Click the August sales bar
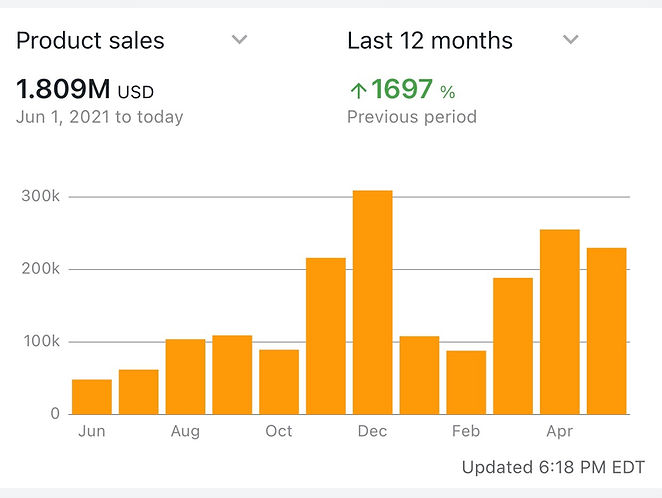Screen dimensions: 662x498 tap(185, 377)
